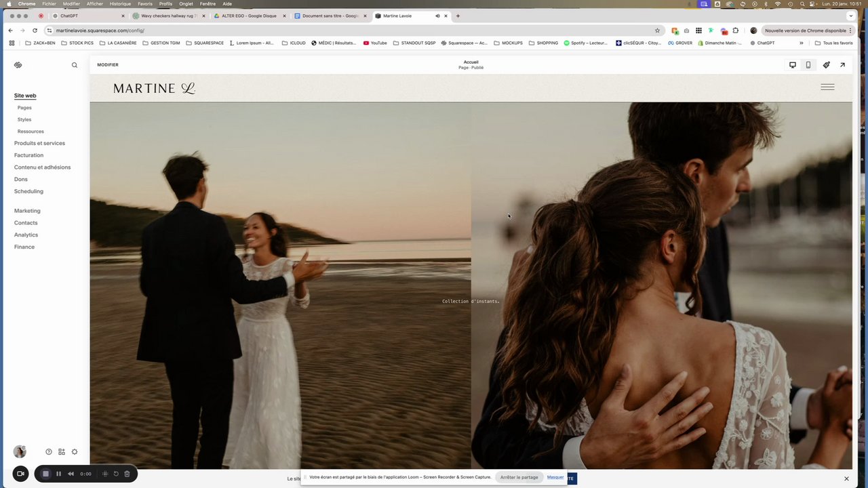868x488 pixels.
Task: Switch to Document sans titre tab
Action: (x=330, y=16)
